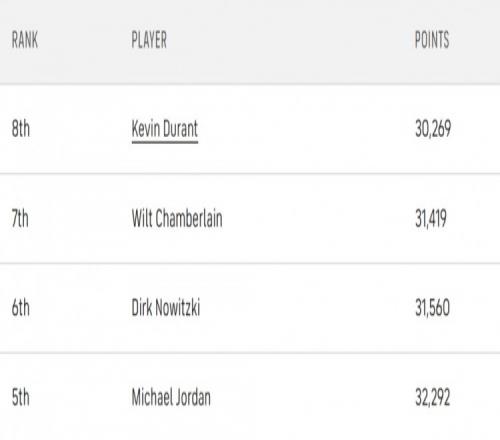Click the gray header bar between PLAYER and POINTS
Screen dimensions: 500x440
click(290, 40)
